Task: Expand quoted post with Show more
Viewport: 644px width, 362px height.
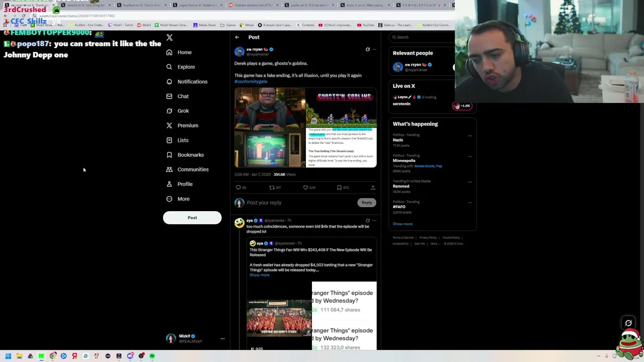Action: [260, 275]
